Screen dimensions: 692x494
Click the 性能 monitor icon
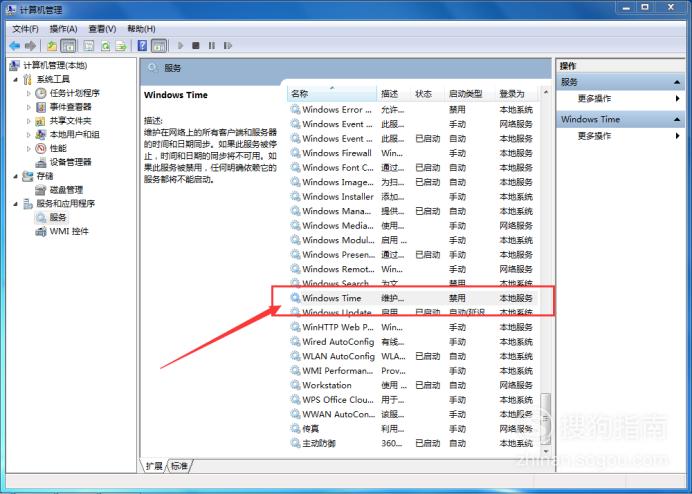pyautogui.click(x=41, y=148)
